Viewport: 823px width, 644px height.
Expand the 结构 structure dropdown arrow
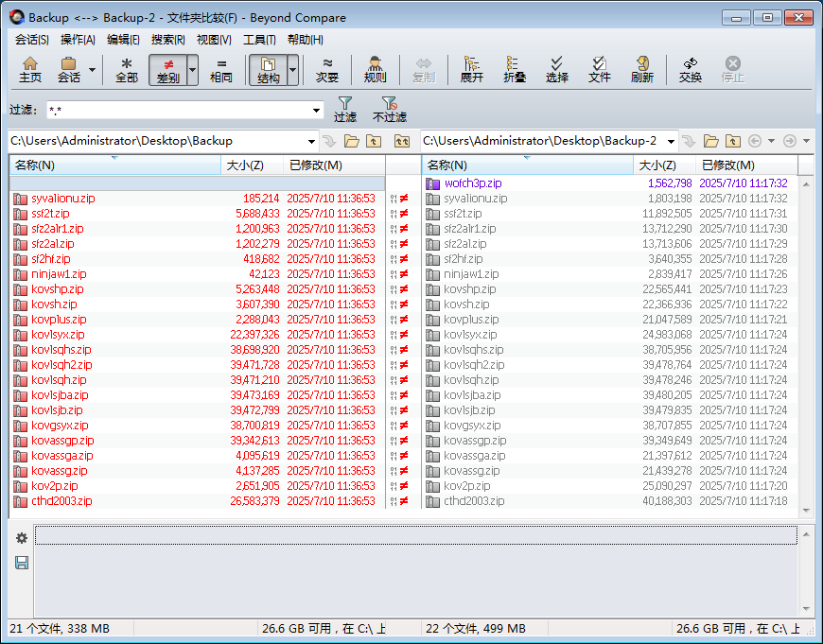tap(293, 70)
